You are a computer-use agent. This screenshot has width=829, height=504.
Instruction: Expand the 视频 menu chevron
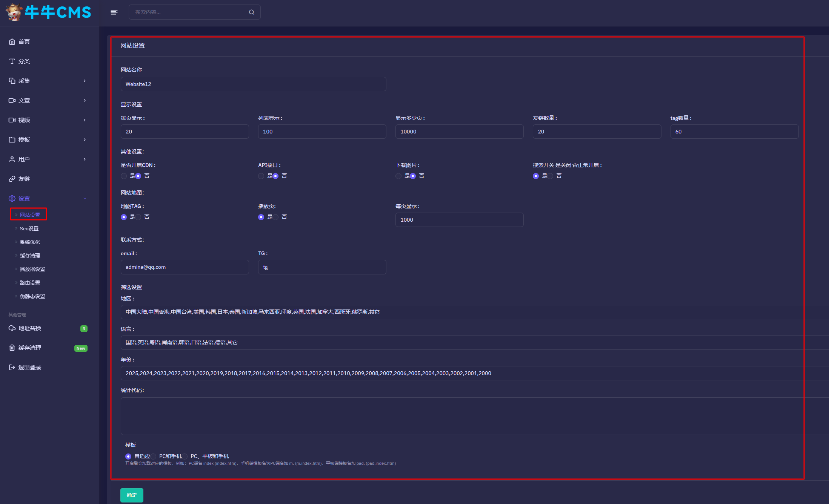click(85, 120)
